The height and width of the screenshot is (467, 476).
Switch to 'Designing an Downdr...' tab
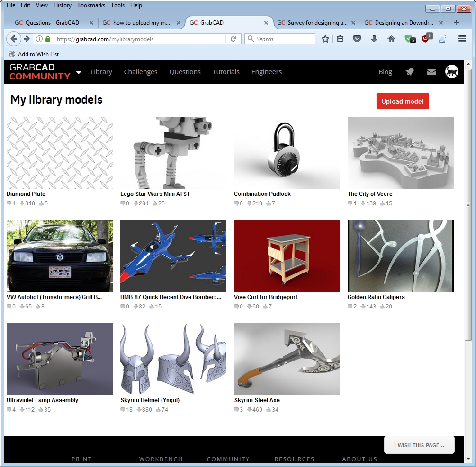403,23
